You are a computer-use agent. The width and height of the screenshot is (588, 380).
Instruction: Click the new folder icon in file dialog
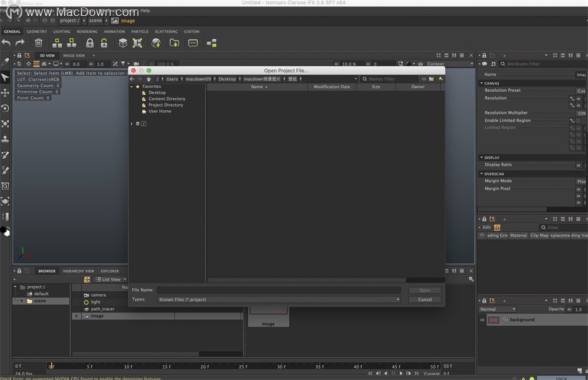point(431,79)
